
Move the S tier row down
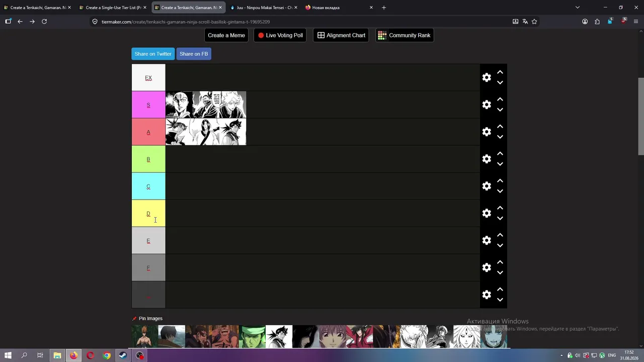click(x=500, y=110)
